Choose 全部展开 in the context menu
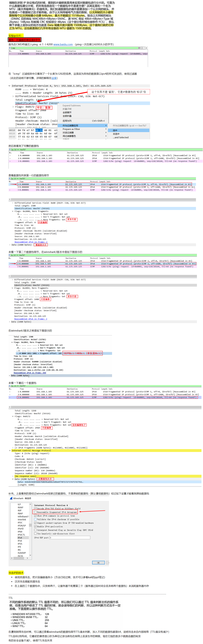Viewport: 203px width, 644px height. [67, 113]
